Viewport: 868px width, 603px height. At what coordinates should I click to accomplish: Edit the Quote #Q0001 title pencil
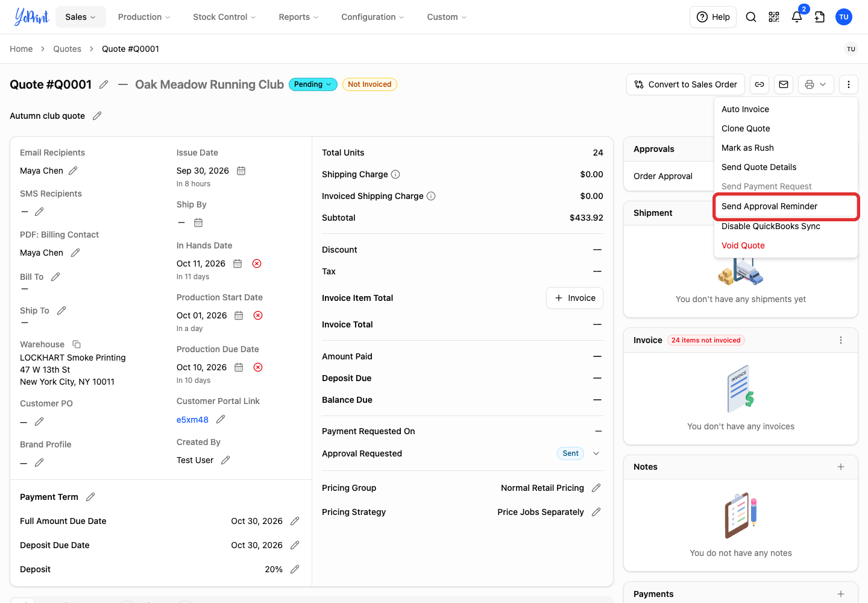pos(104,84)
